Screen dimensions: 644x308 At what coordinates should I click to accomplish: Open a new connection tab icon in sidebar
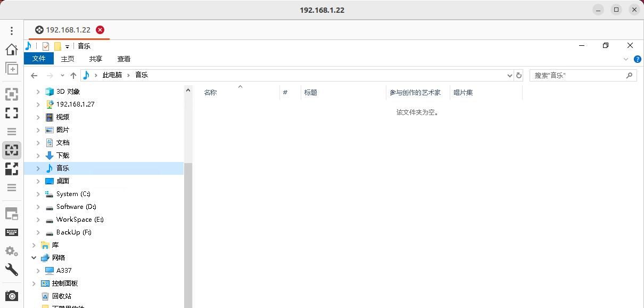[12, 68]
